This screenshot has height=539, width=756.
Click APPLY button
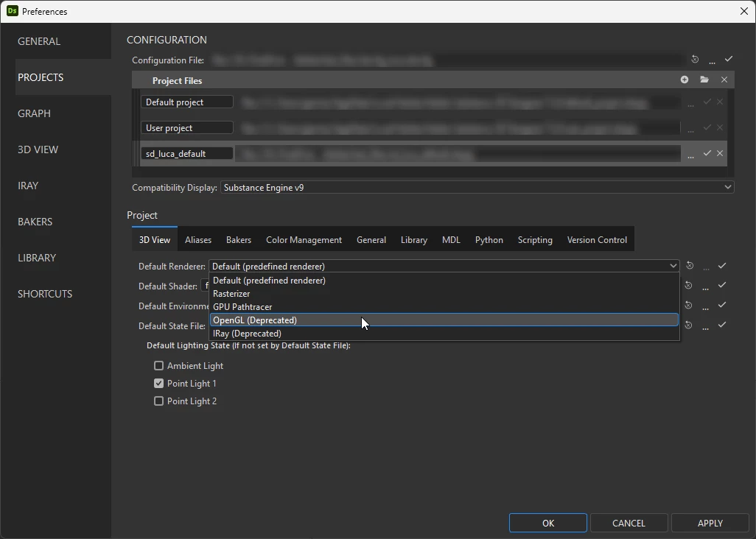click(x=710, y=523)
